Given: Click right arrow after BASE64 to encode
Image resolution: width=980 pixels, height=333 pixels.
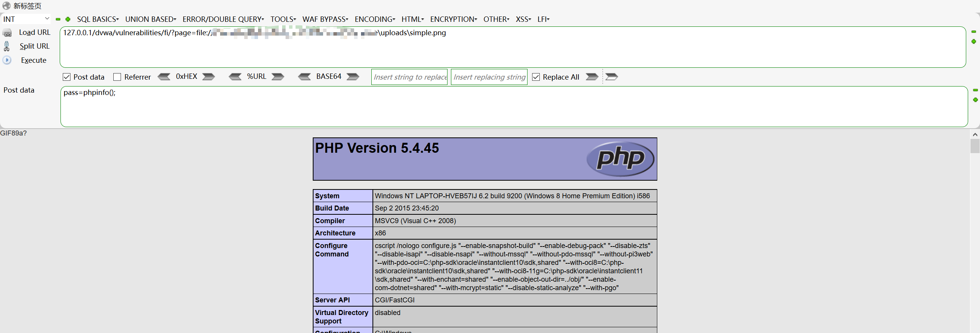Looking at the screenshot, I should point(353,77).
